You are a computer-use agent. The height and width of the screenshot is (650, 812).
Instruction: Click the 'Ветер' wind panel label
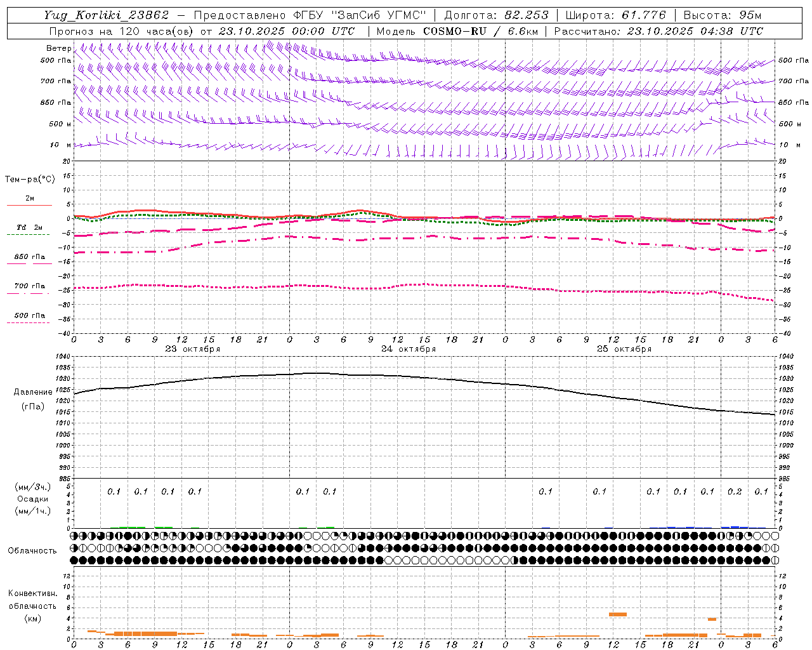tap(58, 48)
